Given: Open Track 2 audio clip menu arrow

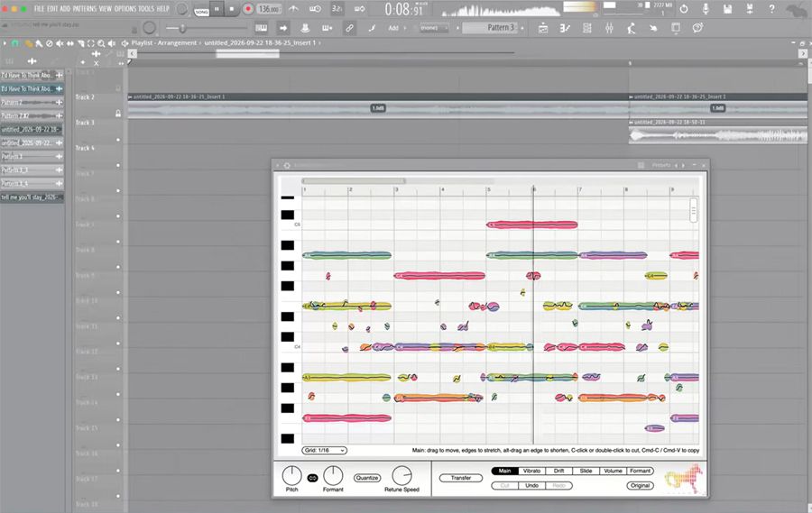Looking at the screenshot, I should pyautogui.click(x=130, y=96).
